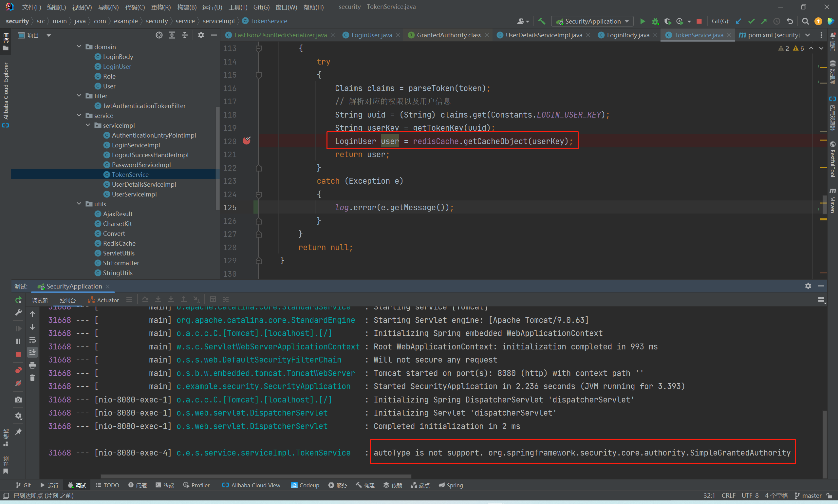Show the hidden editor tabs list chevron

(x=808, y=35)
